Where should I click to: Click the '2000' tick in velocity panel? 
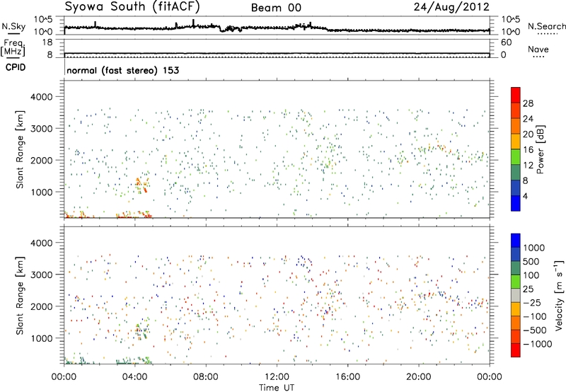click(42, 306)
